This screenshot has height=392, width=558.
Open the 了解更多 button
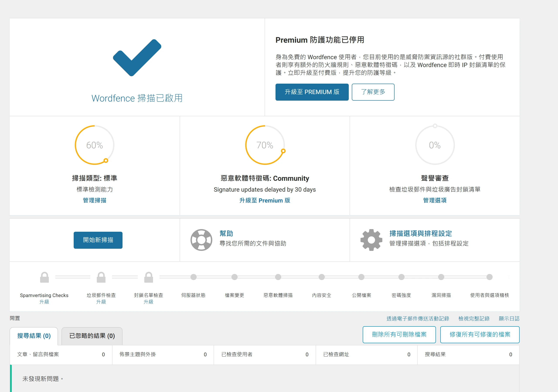click(x=373, y=92)
